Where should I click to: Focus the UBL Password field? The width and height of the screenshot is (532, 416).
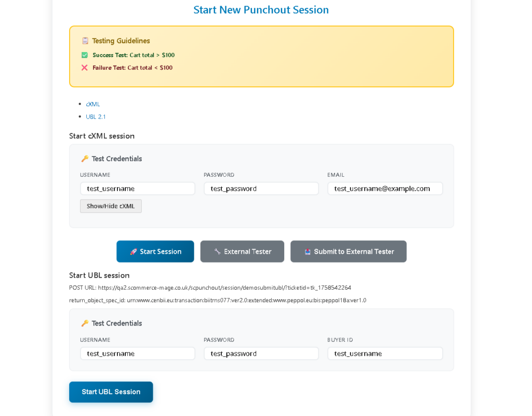tap(261, 354)
